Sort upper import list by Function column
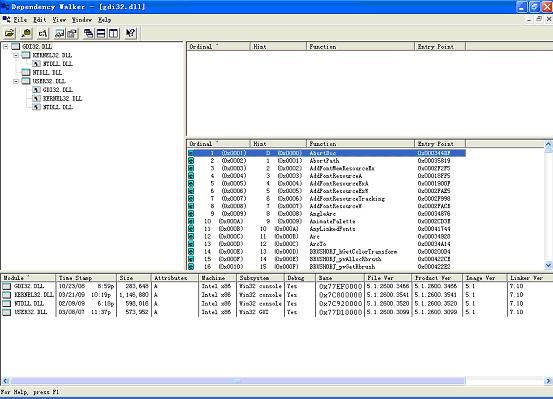 (x=360, y=47)
